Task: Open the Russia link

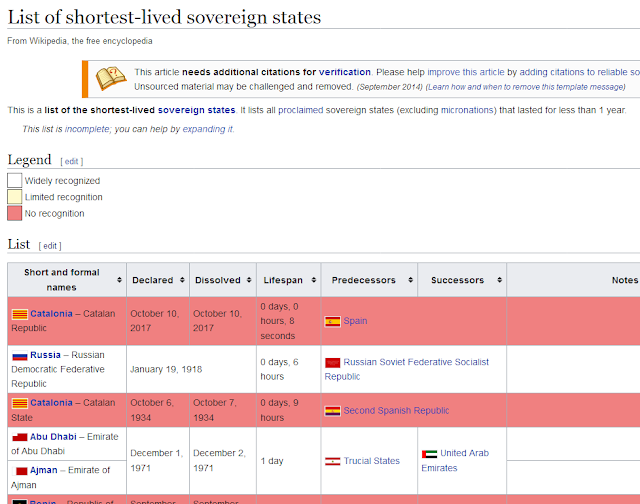Action: (x=45, y=355)
